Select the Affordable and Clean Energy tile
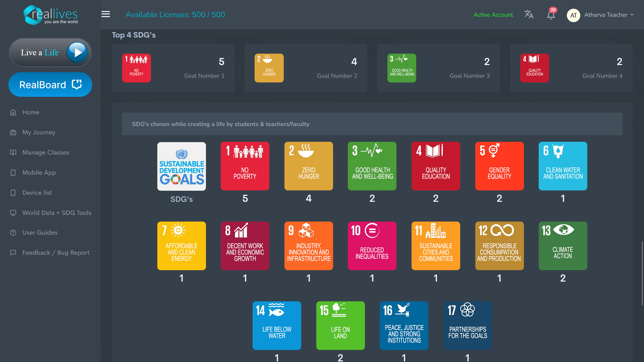The width and height of the screenshot is (644, 362). (x=181, y=246)
